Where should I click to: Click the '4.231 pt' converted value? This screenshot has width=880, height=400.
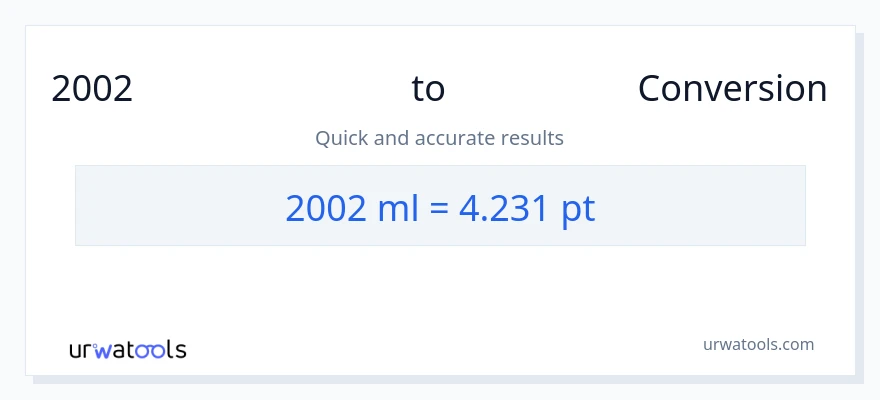(527, 207)
